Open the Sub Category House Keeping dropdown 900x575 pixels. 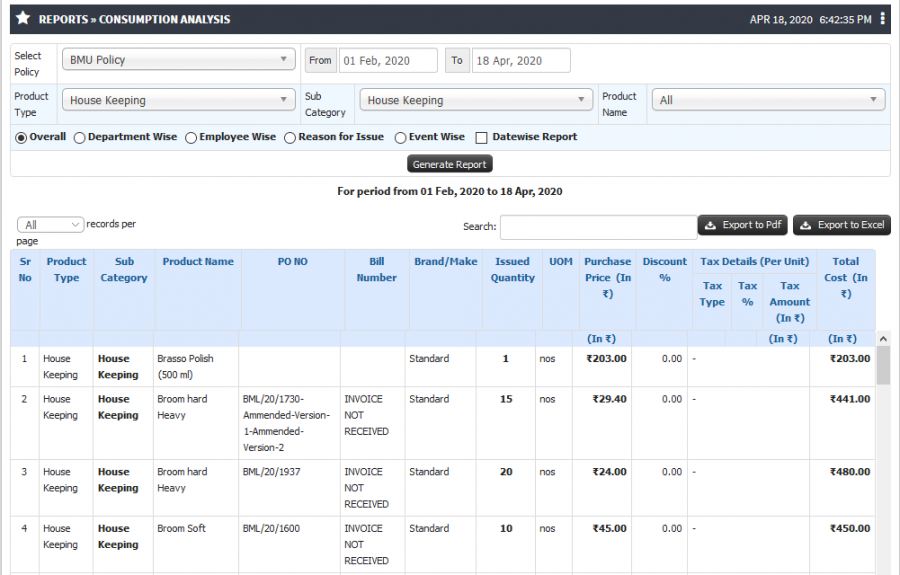[476, 100]
